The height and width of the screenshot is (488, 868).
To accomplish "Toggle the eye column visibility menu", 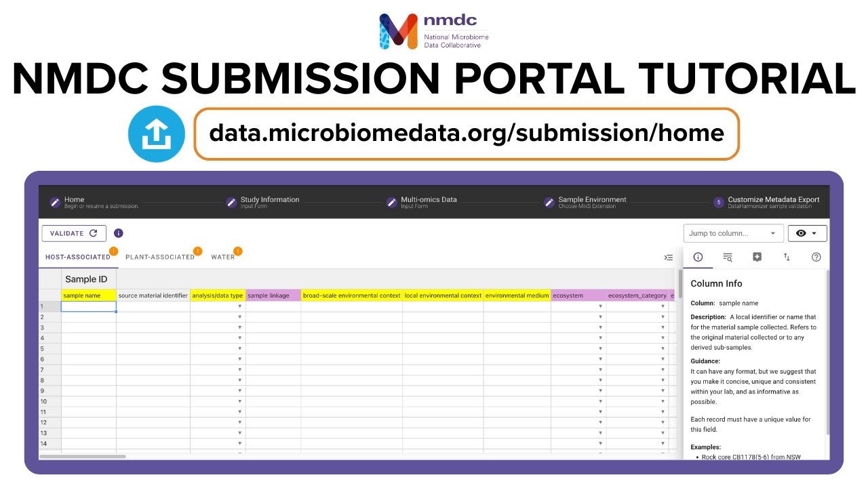I will 807,233.
